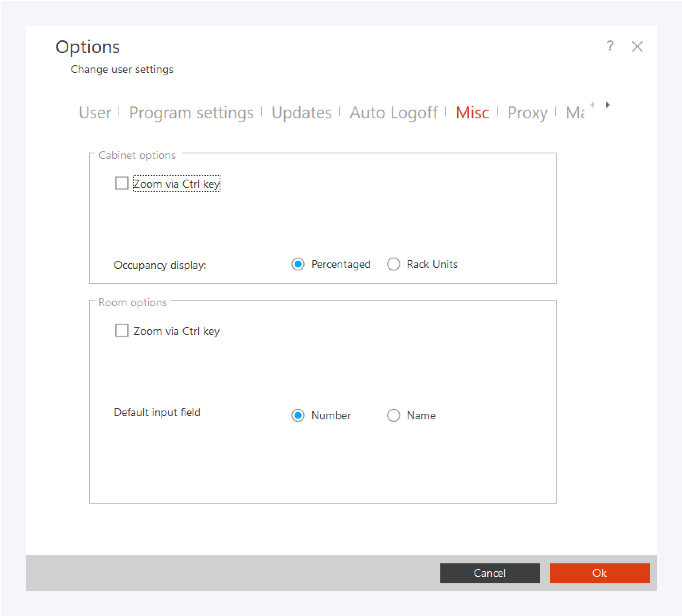Enable Zoom via Ctrl key for cabinets
This screenshot has height=616, width=682.
coord(122,183)
